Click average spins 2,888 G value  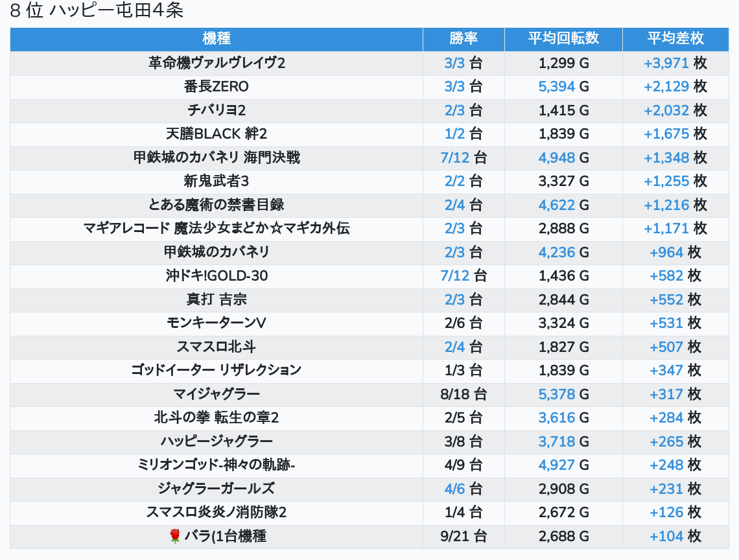pyautogui.click(x=564, y=228)
